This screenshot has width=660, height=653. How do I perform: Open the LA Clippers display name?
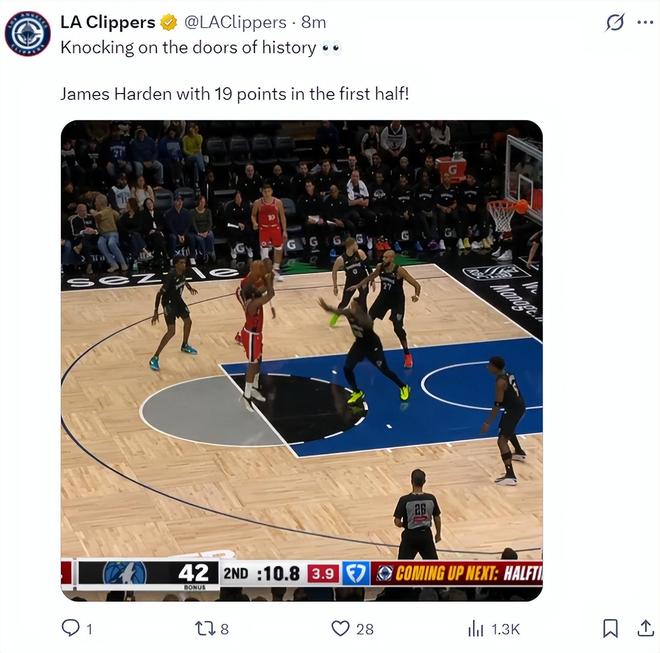tap(108, 22)
